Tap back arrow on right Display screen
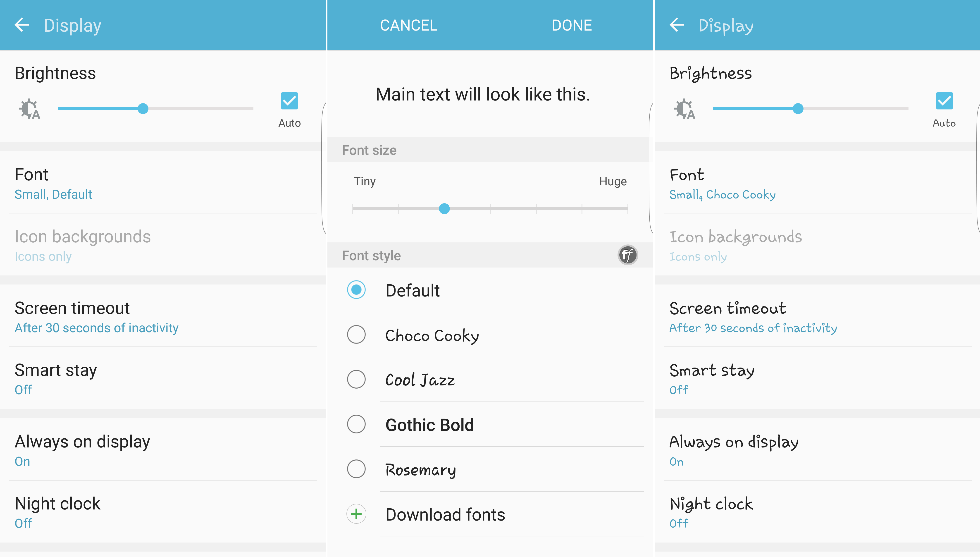 click(677, 25)
